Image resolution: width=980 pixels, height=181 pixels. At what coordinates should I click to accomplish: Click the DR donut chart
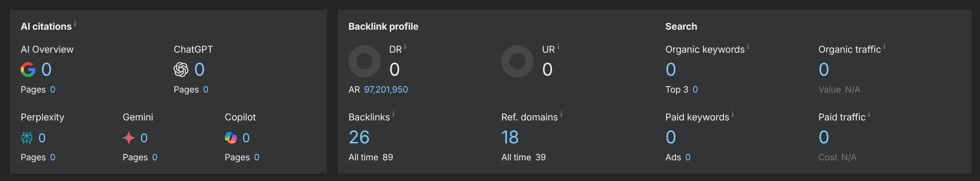[364, 61]
